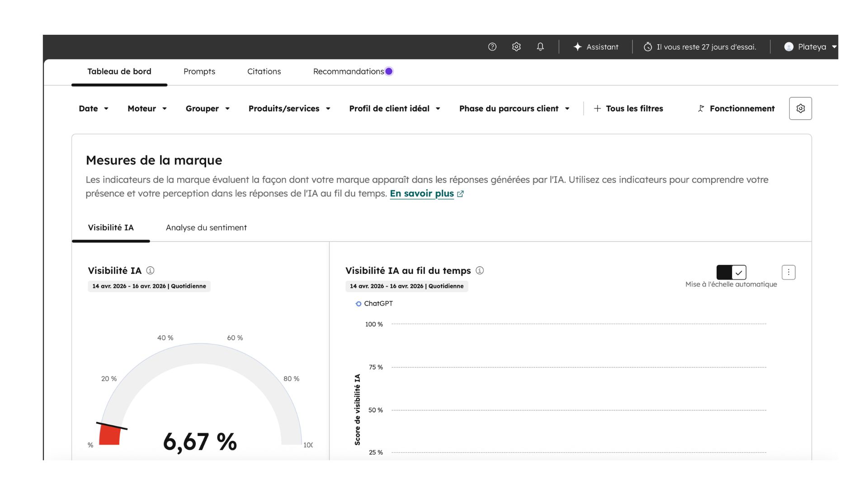This screenshot has width=868, height=488.
Task: Click info icon beside Visibilité IA
Action: (150, 270)
